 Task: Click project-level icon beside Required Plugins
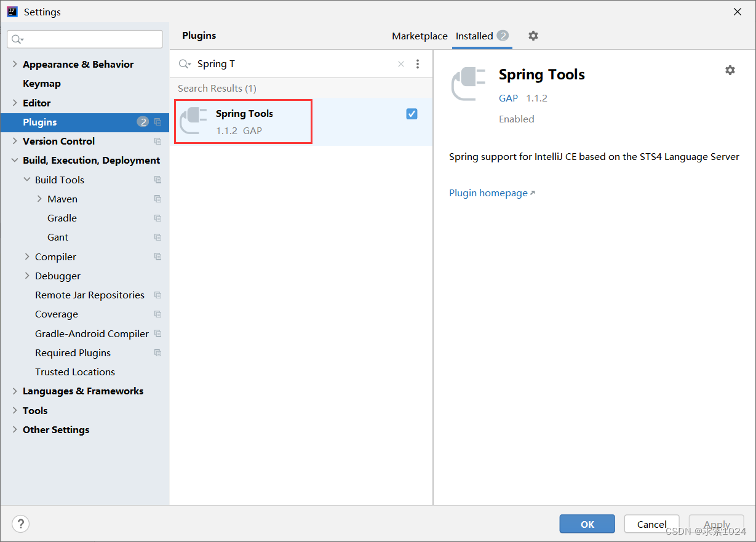point(158,353)
